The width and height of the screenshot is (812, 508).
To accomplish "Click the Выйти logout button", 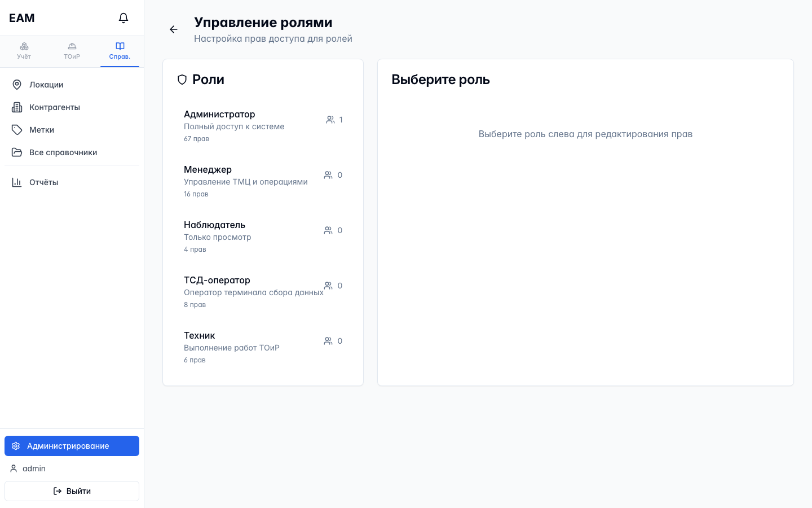I will pyautogui.click(x=72, y=491).
